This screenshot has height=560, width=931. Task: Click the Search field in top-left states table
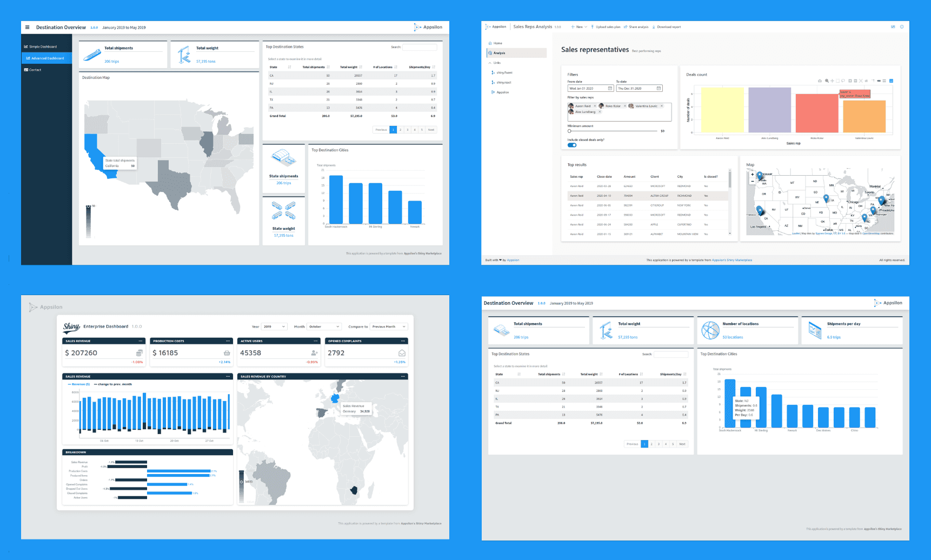[x=420, y=47]
